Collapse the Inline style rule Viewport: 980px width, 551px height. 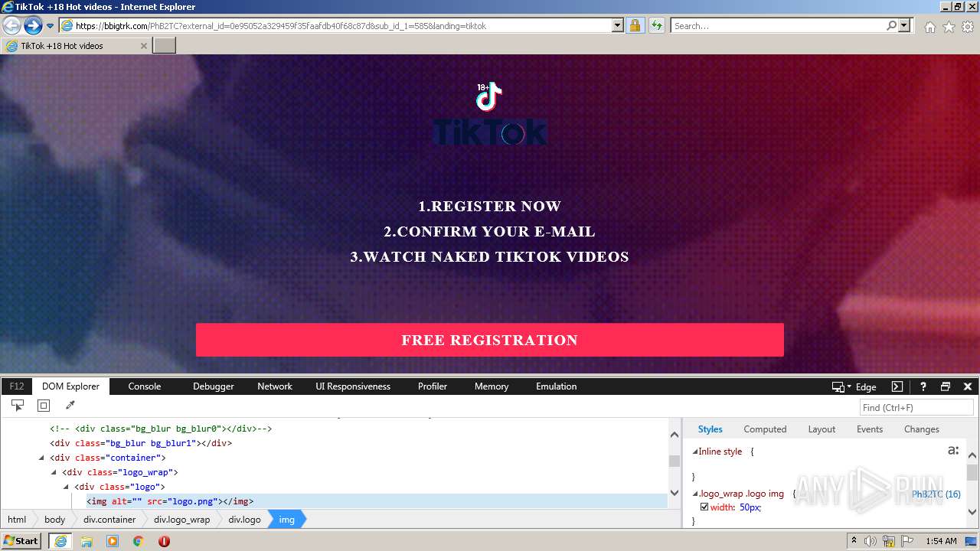coord(695,452)
